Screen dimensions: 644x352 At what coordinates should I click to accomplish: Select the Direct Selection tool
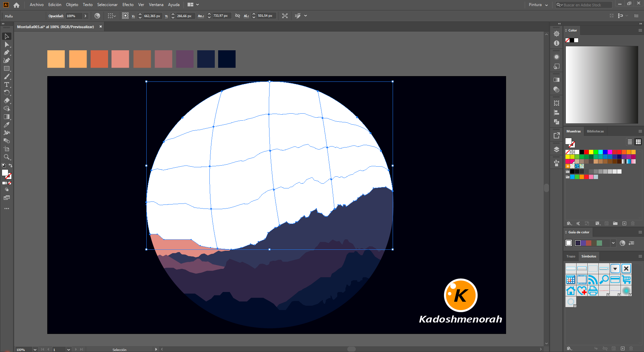7,44
